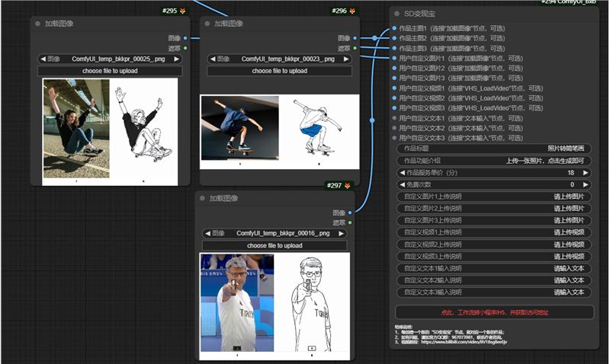The image size is (610, 364).
Task: Click the 免费次数 value 0
Action: (x=573, y=184)
